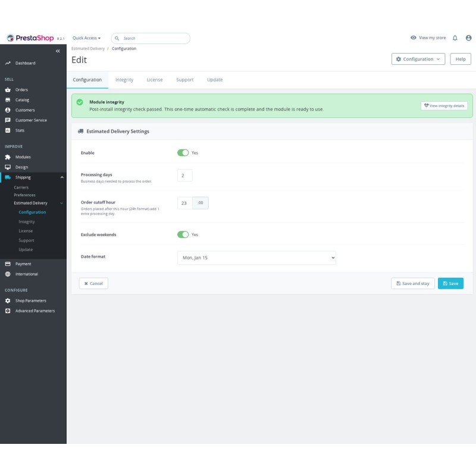Click the Customer Service chat icon
This screenshot has width=476, height=476.
[x=8, y=120]
